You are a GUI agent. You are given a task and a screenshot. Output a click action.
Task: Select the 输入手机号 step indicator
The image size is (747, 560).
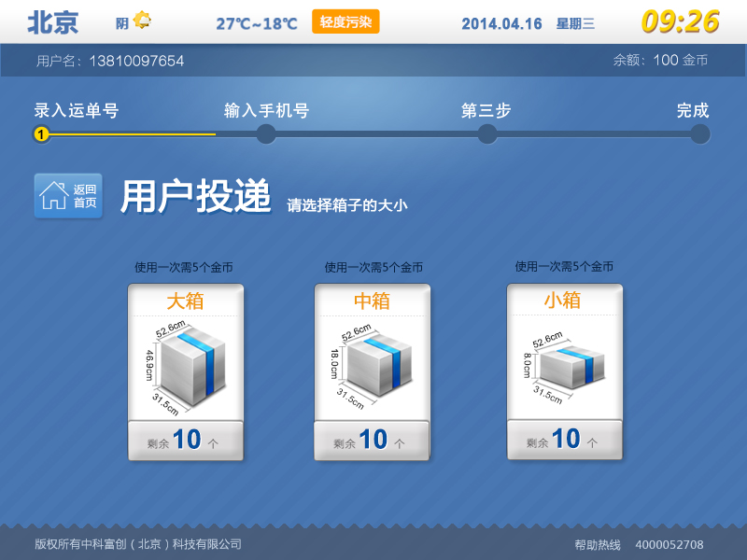tap(267, 134)
